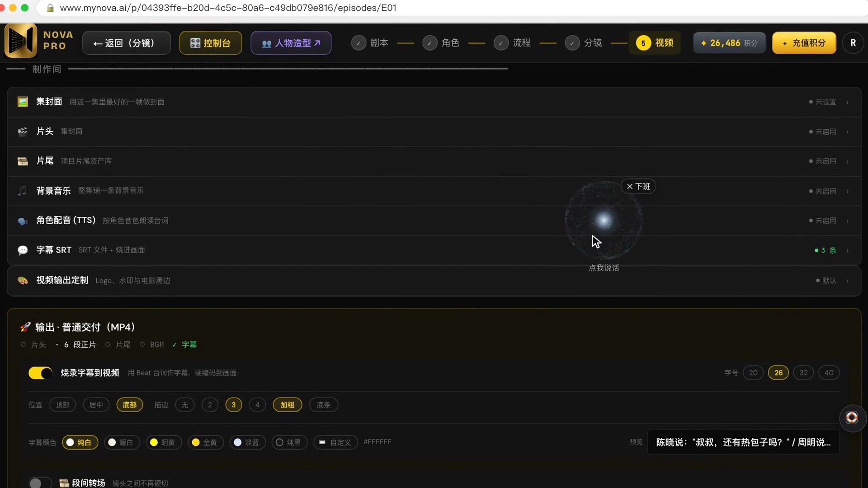The height and width of the screenshot is (488, 868).
Task: Click the rocket icon beside 输出·普通交付
Action: 26,327
